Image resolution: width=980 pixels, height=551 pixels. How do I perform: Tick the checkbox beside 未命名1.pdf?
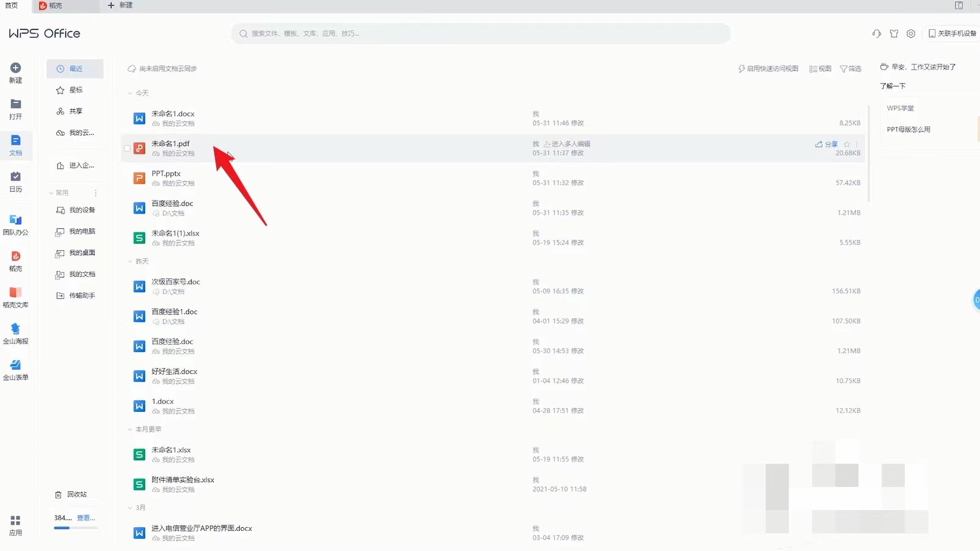(x=127, y=148)
